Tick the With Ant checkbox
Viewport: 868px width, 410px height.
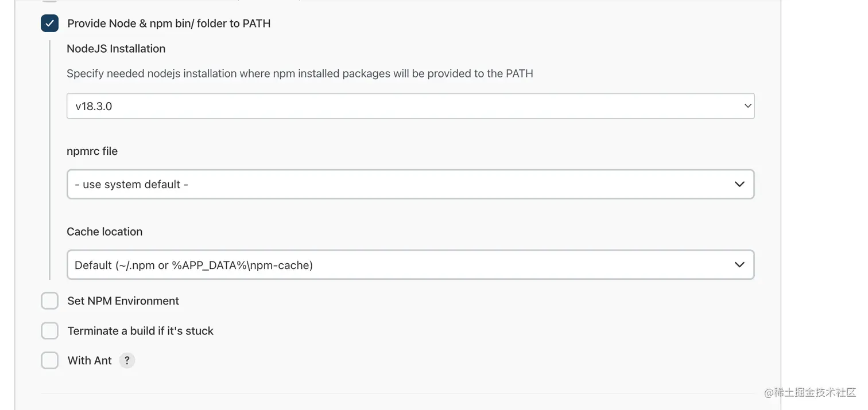point(50,361)
